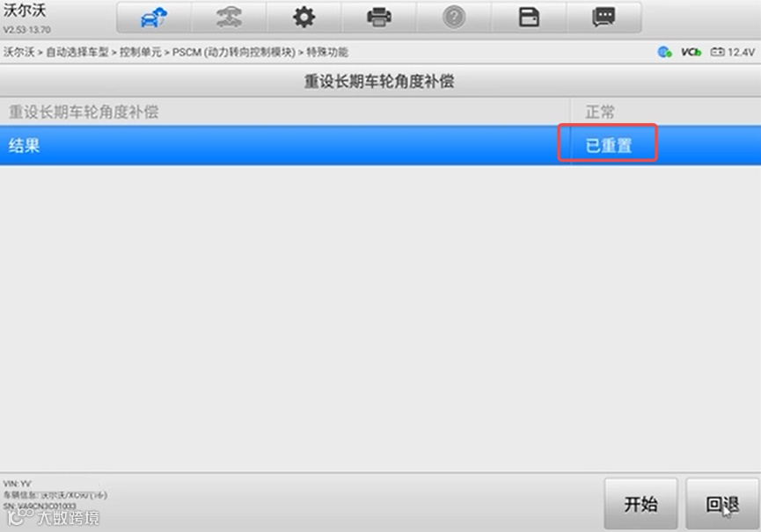Screen dimensions: 761x532
Task: Select the 重设长期车轮角度补偿 list row
Action: (x=380, y=112)
